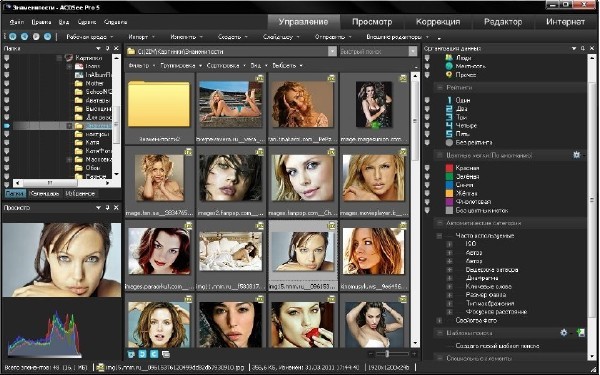The height and width of the screenshot is (375, 600).
Task: Select the Mother folder in tree
Action: (x=94, y=83)
